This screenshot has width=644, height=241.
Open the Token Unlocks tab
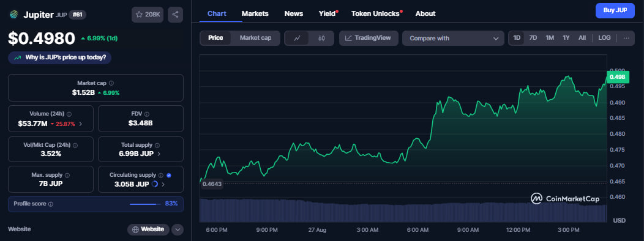(375, 13)
